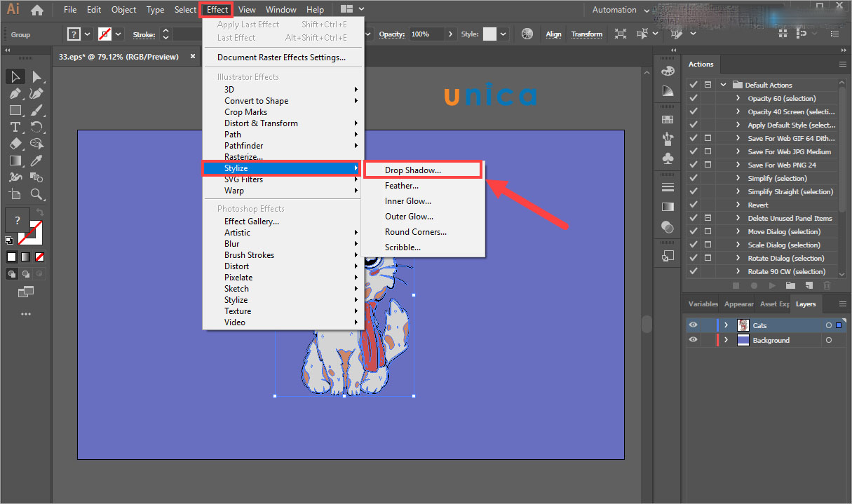Hide the Cats layer

coord(693,325)
